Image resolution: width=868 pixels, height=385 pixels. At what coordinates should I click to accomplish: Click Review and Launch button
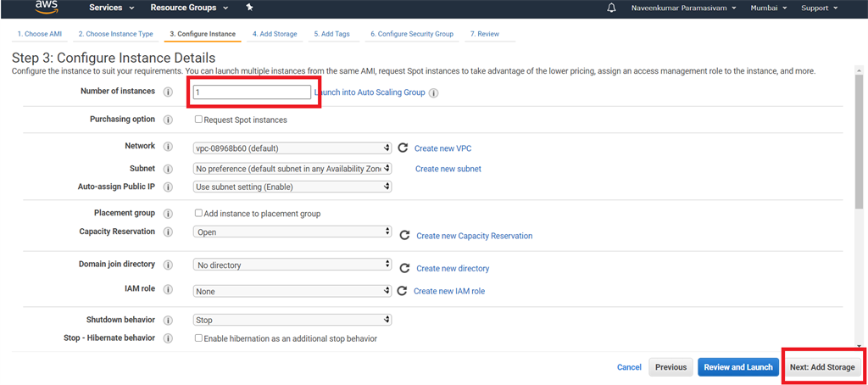[x=738, y=367]
